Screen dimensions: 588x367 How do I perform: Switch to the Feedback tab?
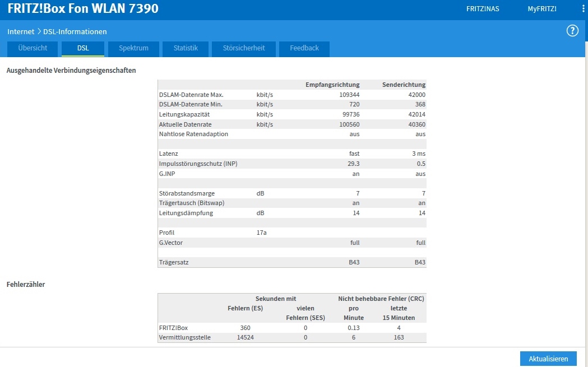[304, 49]
